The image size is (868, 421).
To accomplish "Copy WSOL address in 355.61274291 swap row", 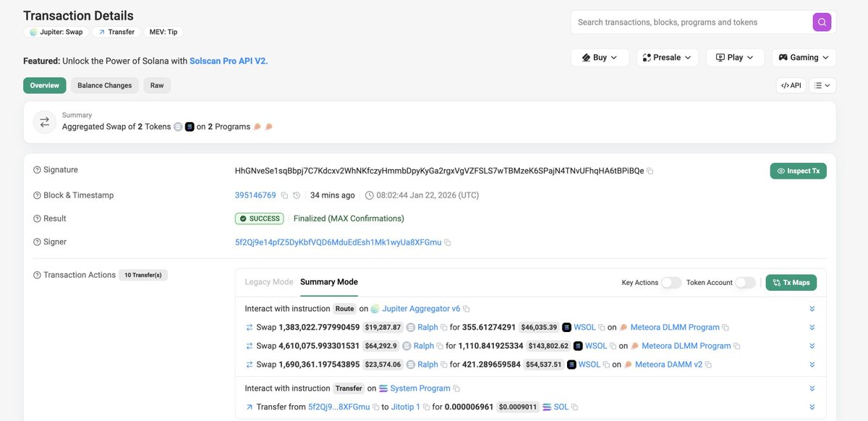I will (x=601, y=328).
